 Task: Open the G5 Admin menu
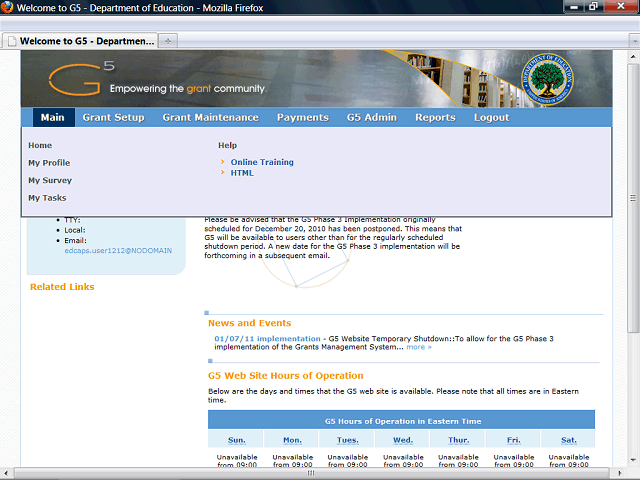point(372,118)
